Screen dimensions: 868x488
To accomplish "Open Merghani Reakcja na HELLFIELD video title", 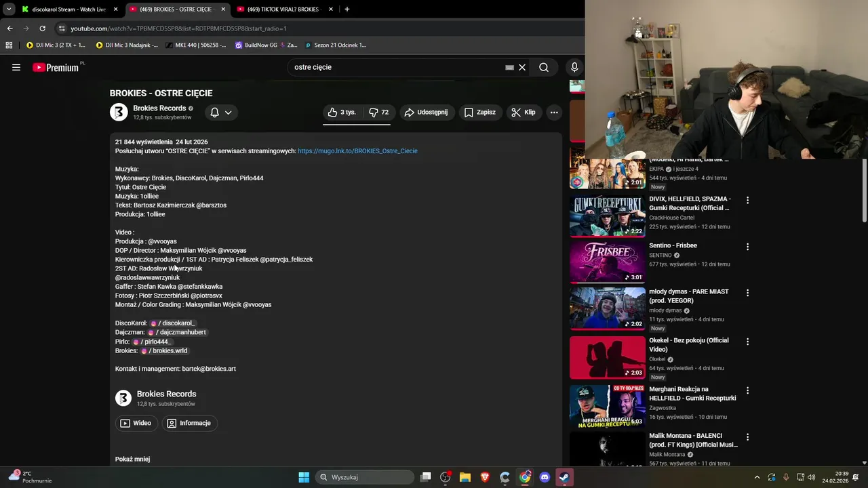I will pos(692,394).
